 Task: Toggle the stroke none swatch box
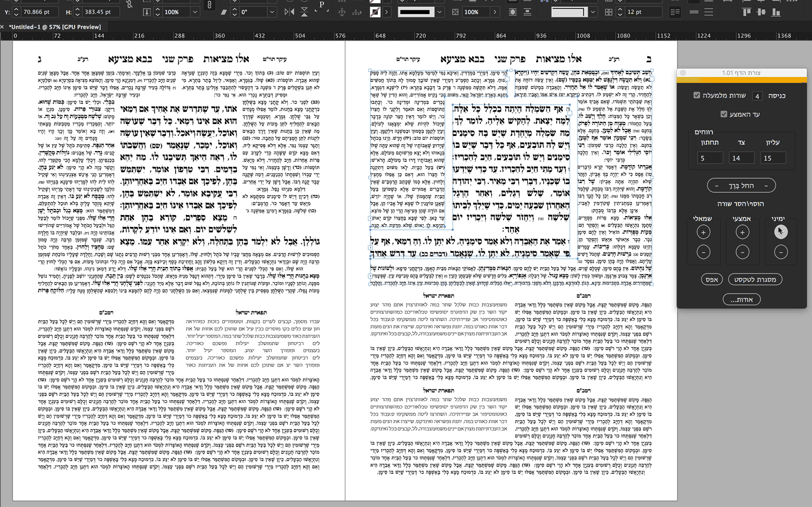pyautogui.click(x=375, y=12)
